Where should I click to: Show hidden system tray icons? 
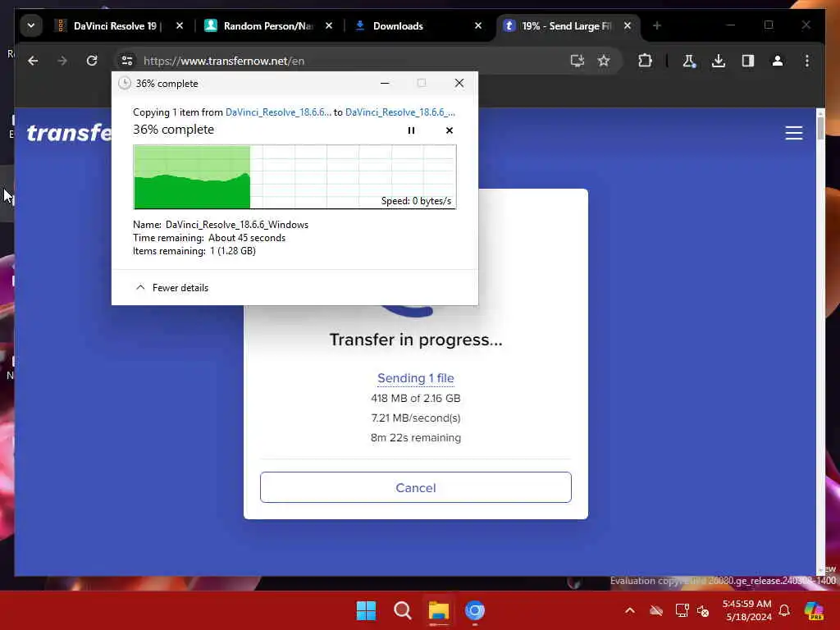click(x=630, y=610)
